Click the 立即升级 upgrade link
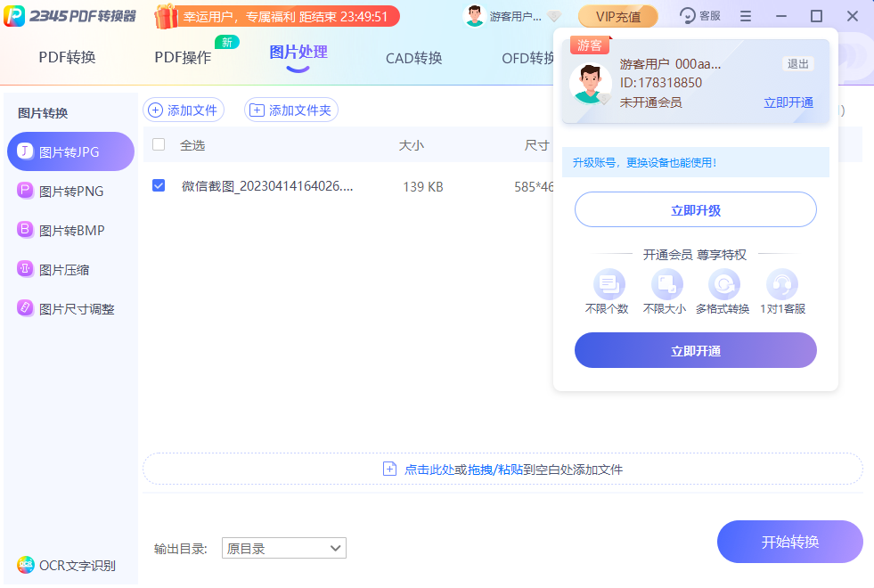The image size is (874, 588). (x=695, y=209)
